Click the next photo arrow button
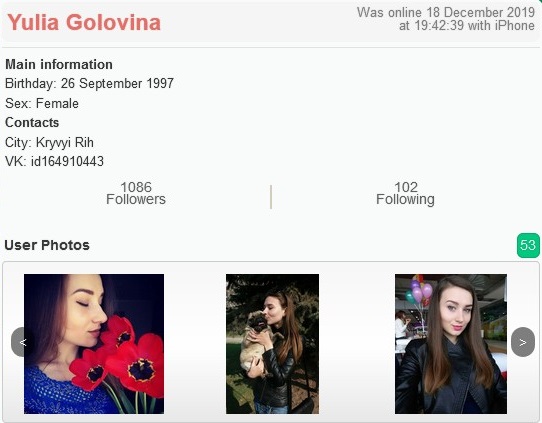Viewport: 542px width, 423px height. (523, 342)
